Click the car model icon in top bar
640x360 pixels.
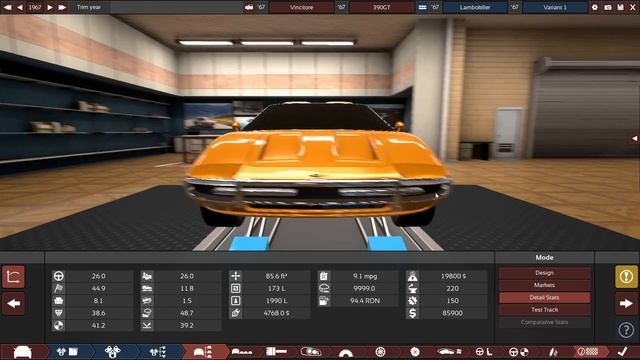249,7
